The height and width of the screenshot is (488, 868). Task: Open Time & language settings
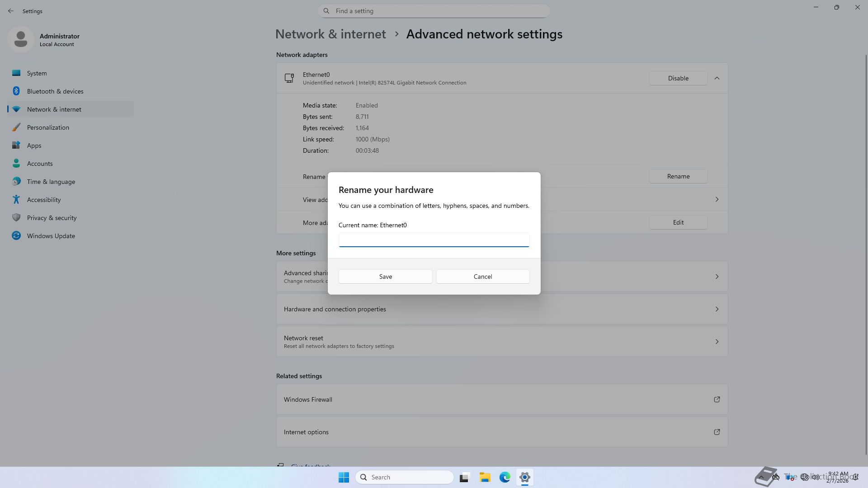point(51,182)
